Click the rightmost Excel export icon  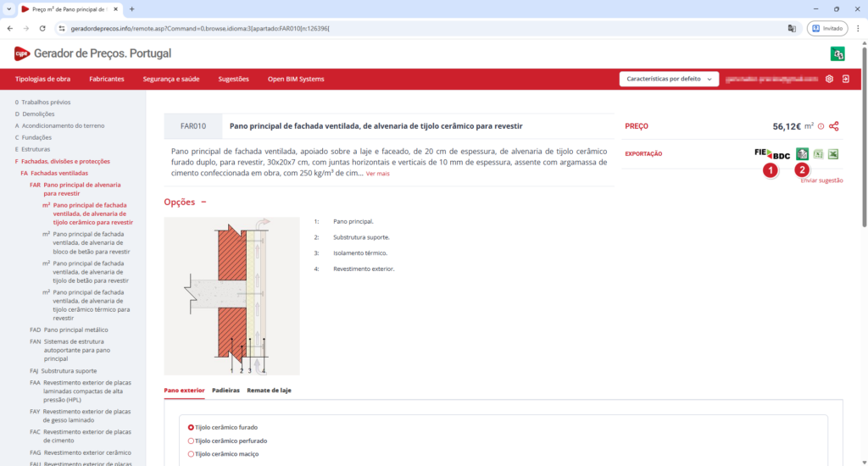pos(833,154)
